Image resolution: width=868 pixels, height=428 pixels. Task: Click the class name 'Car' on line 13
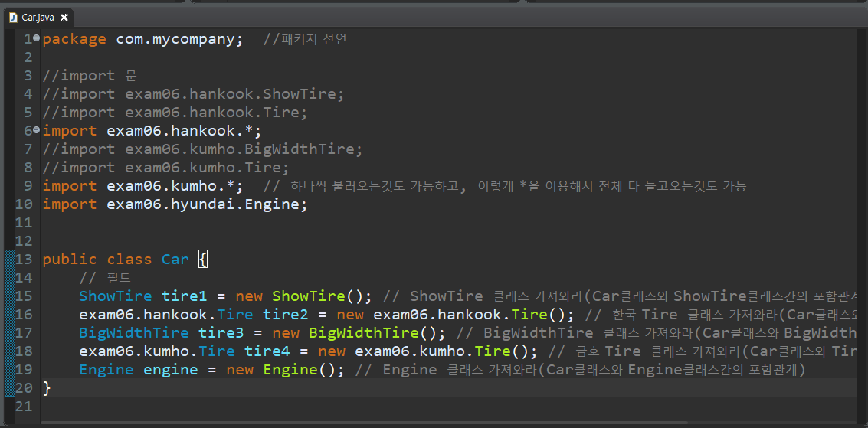tap(175, 260)
